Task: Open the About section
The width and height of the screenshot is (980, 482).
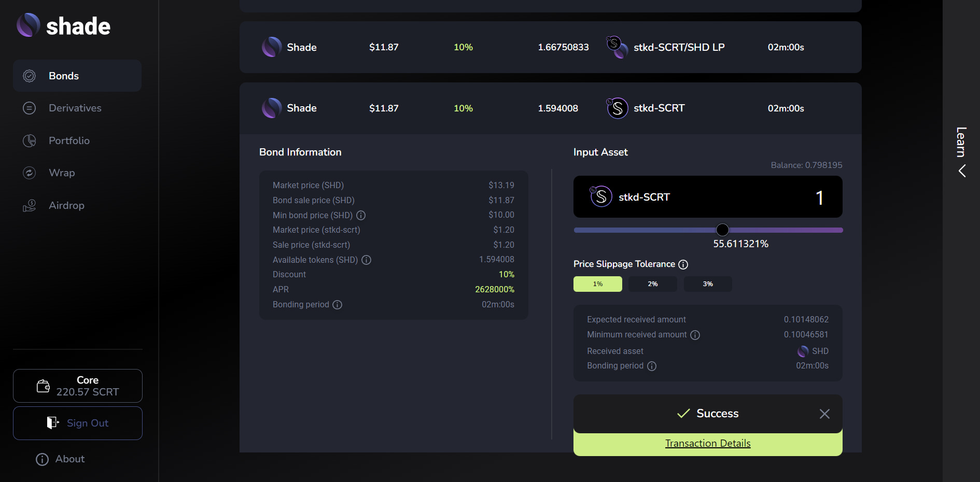Action: (60, 459)
